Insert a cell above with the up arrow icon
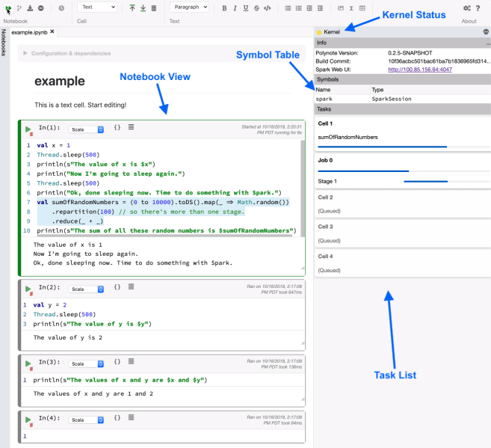Viewport: 491px width, 448px height. click(x=132, y=8)
